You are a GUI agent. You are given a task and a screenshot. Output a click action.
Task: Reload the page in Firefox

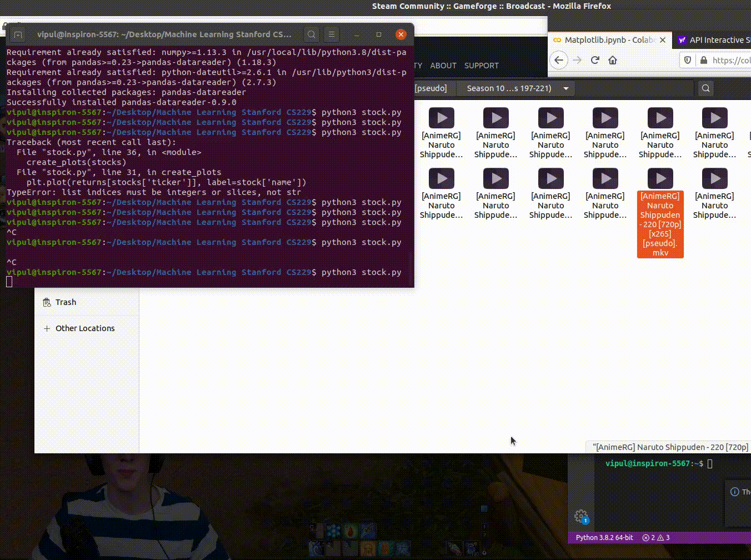pyautogui.click(x=595, y=60)
